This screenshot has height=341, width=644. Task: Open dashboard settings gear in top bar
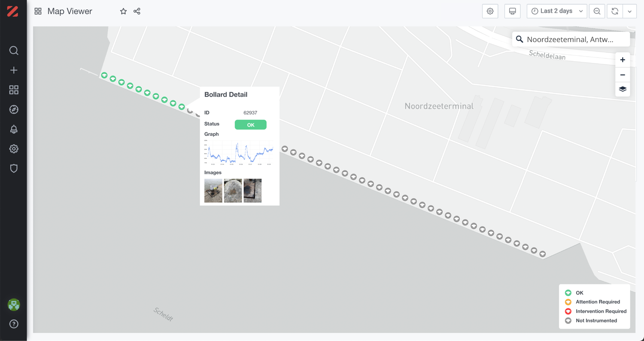click(x=490, y=11)
